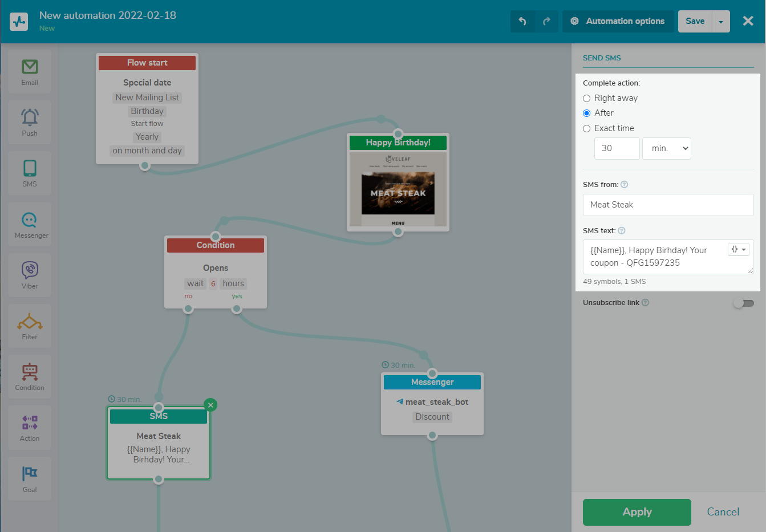Open the SMS text variables dropdown

[738, 249]
